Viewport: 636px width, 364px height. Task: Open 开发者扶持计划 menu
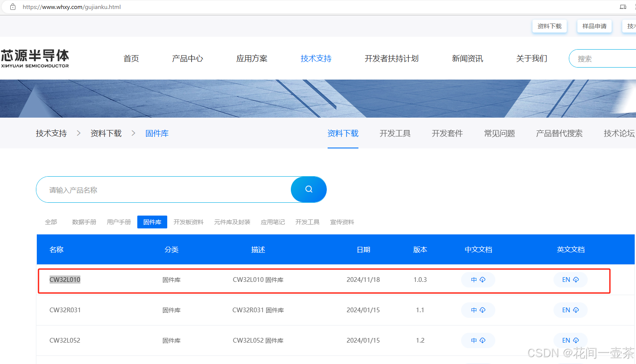392,59
